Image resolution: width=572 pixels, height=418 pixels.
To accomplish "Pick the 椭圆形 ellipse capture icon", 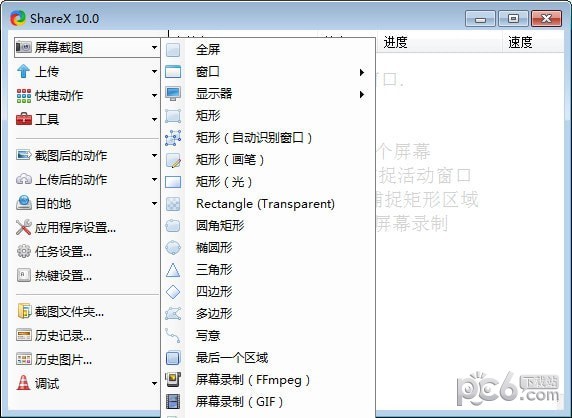I will coord(173,248).
